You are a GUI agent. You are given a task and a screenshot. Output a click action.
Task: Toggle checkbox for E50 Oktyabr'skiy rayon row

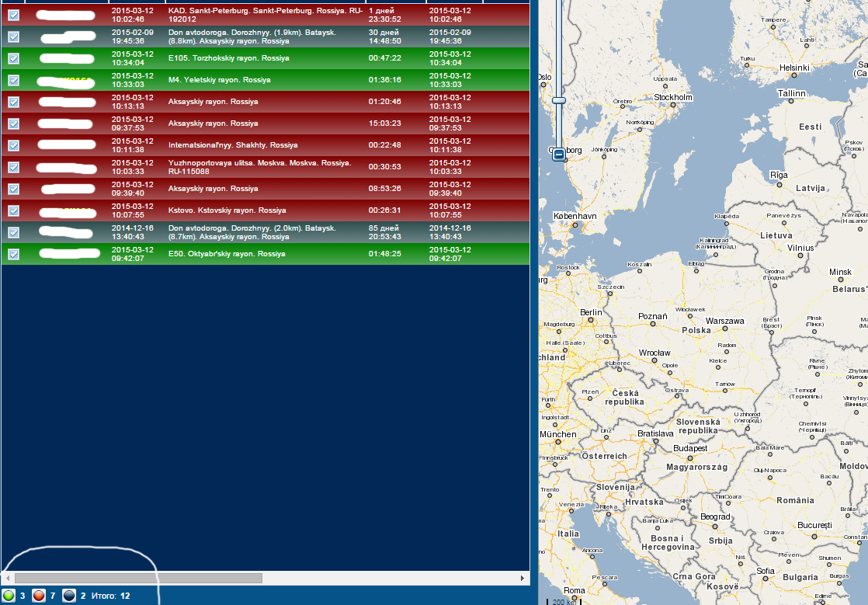[13, 254]
